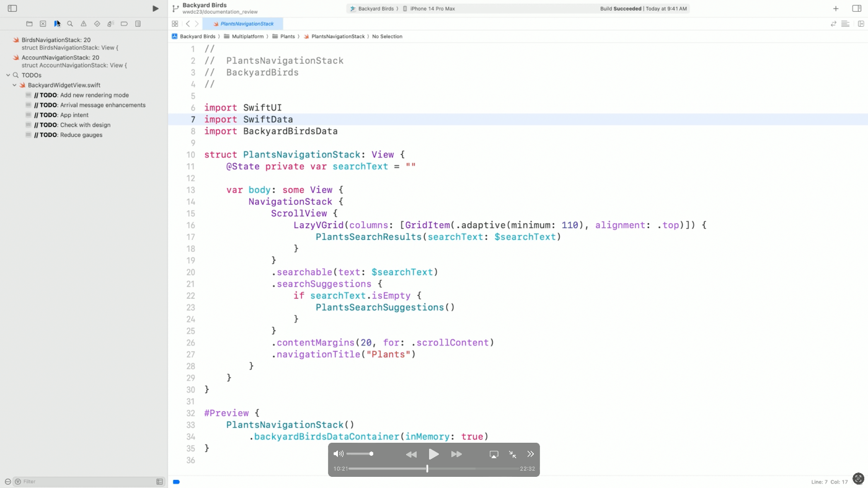The image size is (868, 488).
Task: Adjust the video volume slider
Action: click(x=360, y=454)
